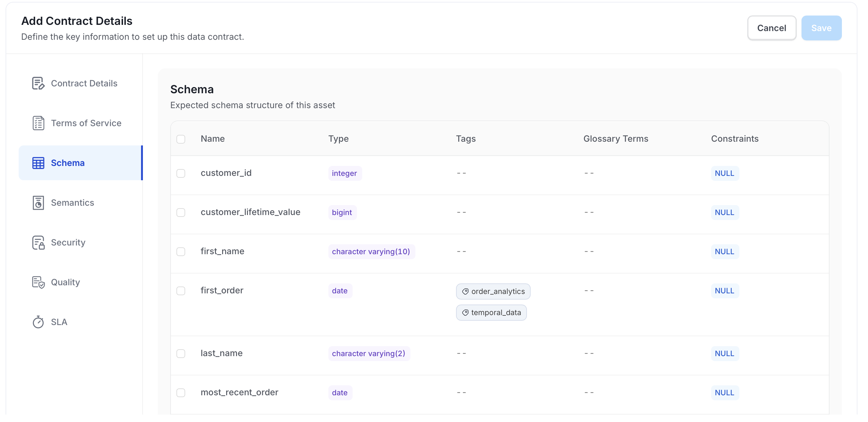Click the Contract Details document icon
868x422 pixels.
point(38,83)
